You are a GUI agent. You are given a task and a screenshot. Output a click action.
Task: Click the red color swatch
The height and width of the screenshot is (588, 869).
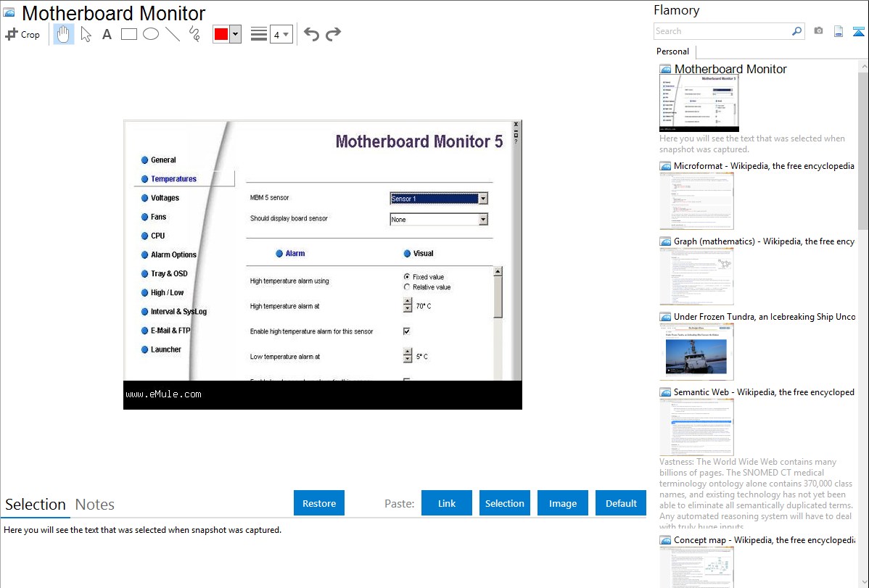(221, 34)
